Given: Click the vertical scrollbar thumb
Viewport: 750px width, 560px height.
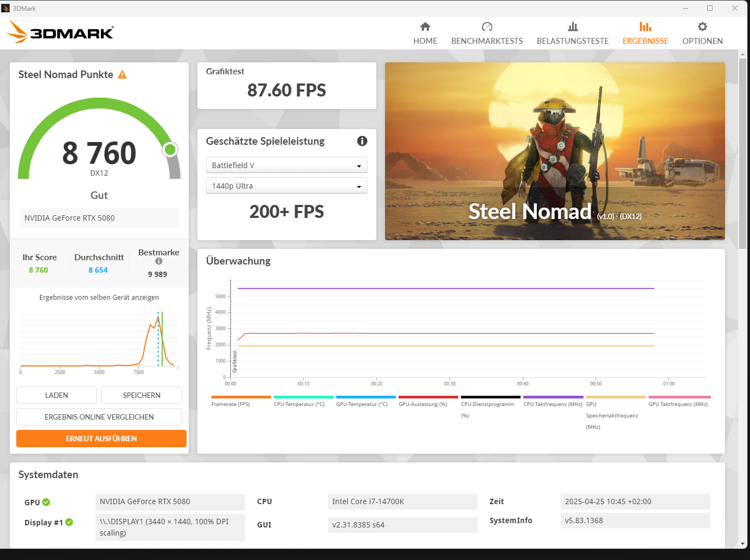Looking at the screenshot, I should (742, 153).
